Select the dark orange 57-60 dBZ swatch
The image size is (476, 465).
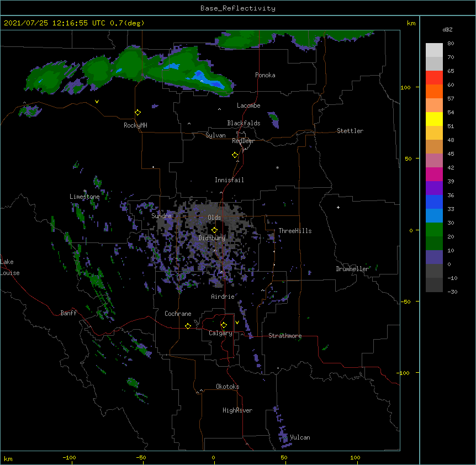pyautogui.click(x=434, y=91)
